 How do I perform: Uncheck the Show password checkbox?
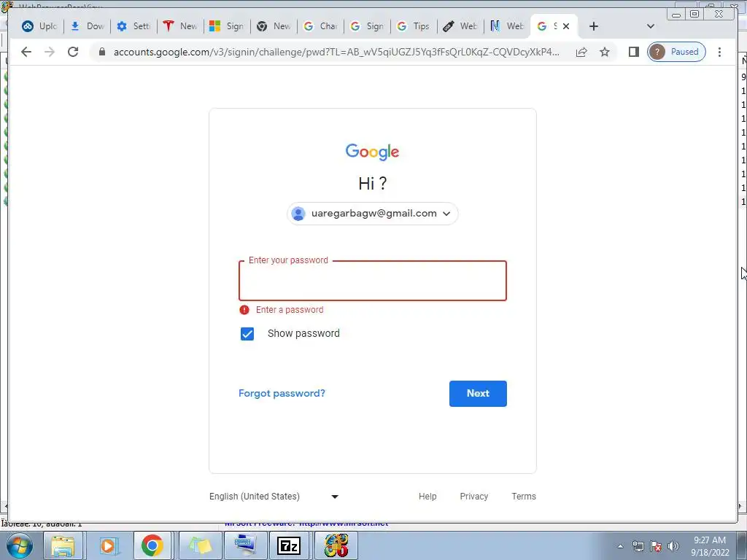tap(247, 334)
